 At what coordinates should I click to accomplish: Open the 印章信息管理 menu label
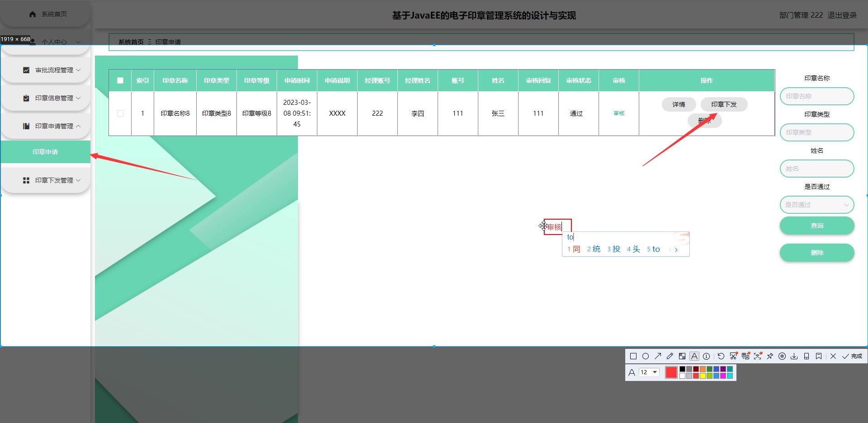pyautogui.click(x=54, y=98)
